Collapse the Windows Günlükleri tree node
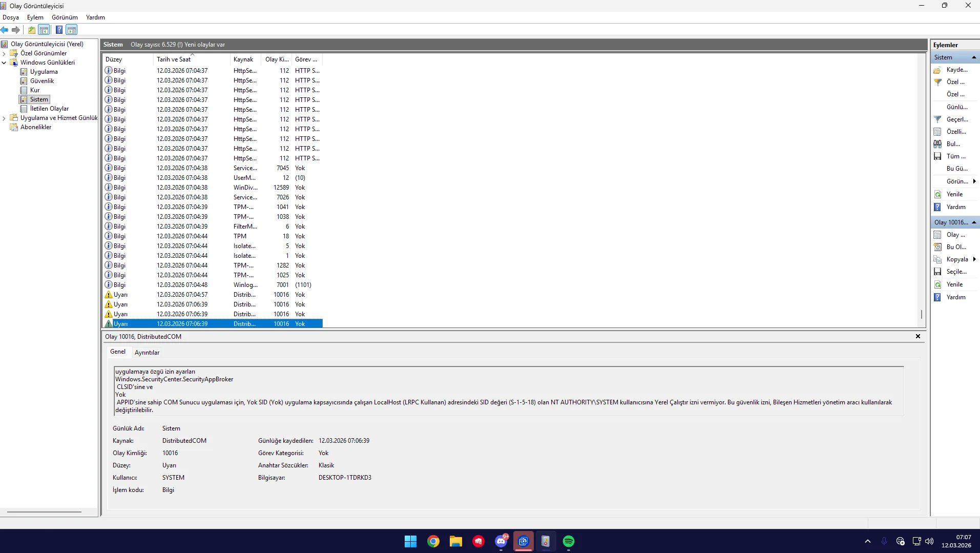 [4, 63]
